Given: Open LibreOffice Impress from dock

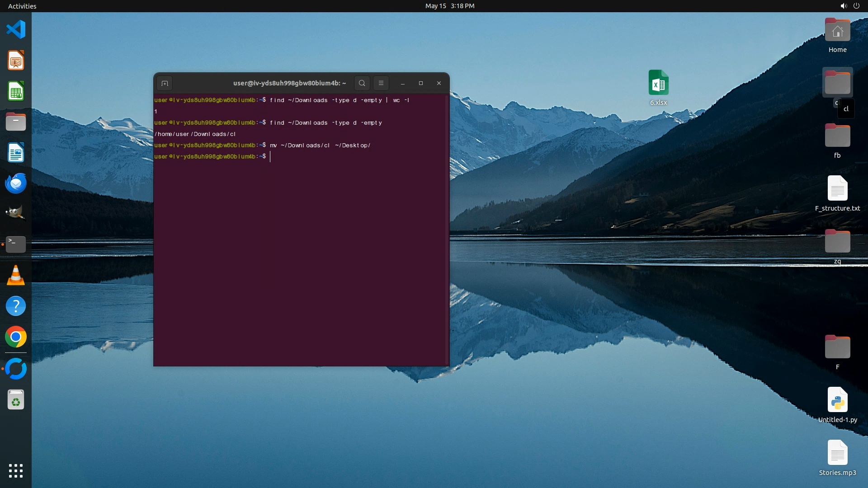Looking at the screenshot, I should tap(16, 61).
